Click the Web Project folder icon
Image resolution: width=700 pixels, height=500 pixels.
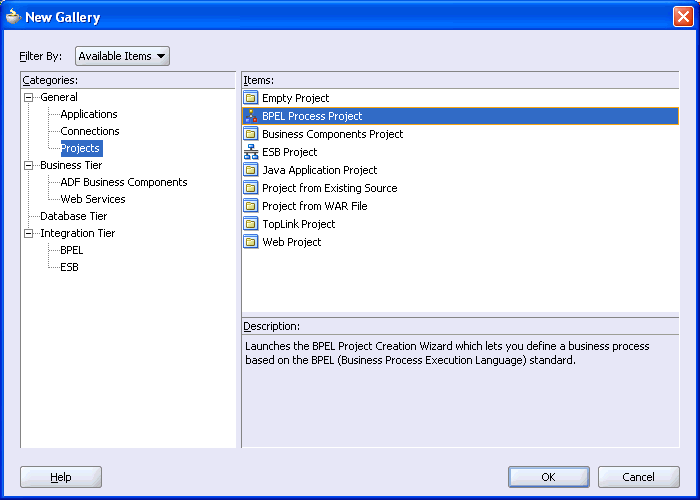pos(251,242)
